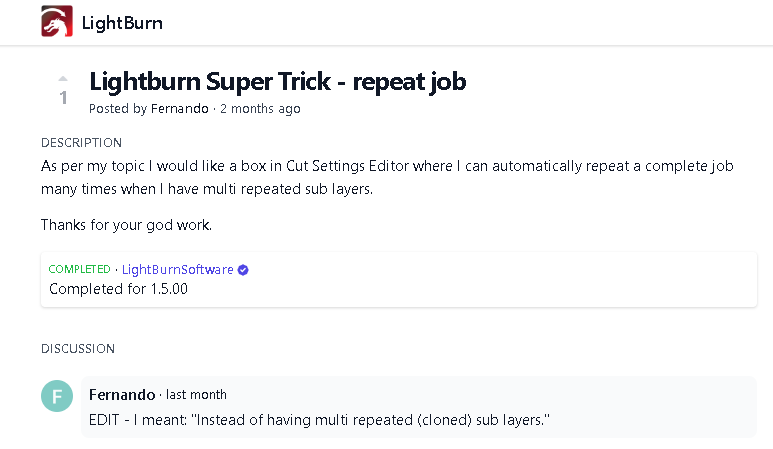Click the completed status response box
The width and height of the screenshot is (773, 449).
[399, 279]
